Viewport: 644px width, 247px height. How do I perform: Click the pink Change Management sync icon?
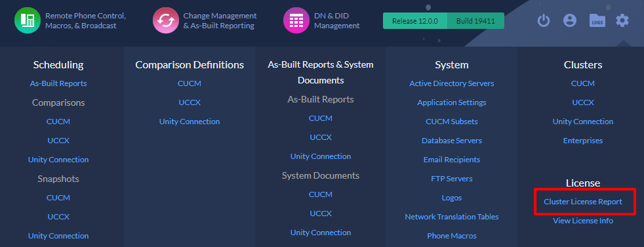(166, 20)
